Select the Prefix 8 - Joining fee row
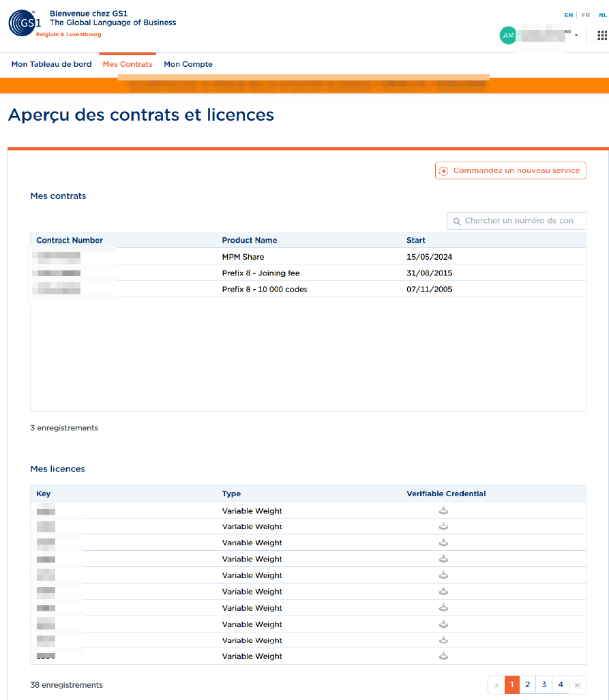The height and width of the screenshot is (700, 609). coord(308,273)
